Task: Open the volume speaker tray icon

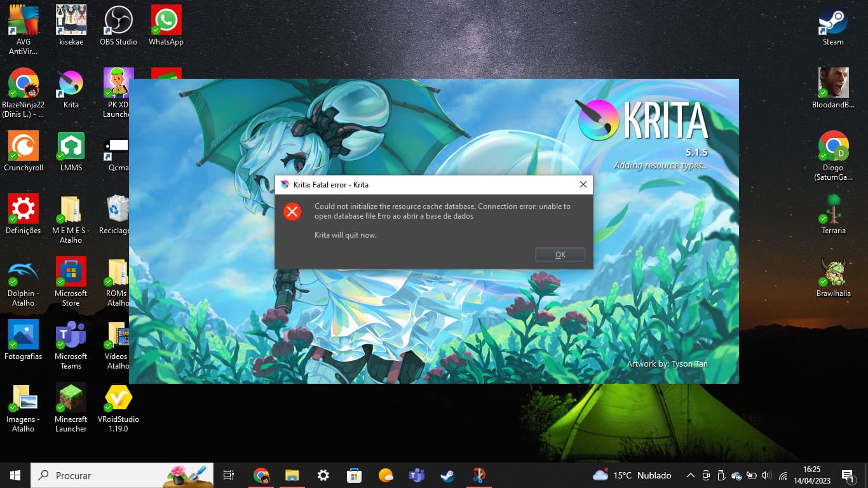Action: [766, 475]
